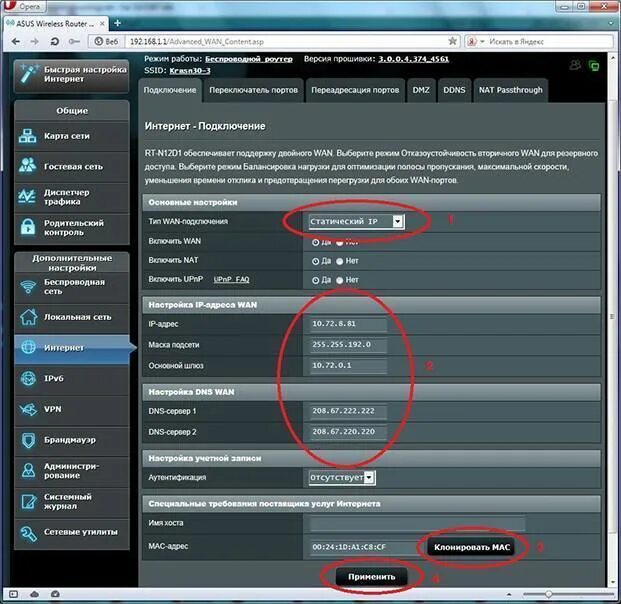Viewport: 621px width, 604px height.
Task: Click the browser forward arrow
Action: tap(34, 42)
